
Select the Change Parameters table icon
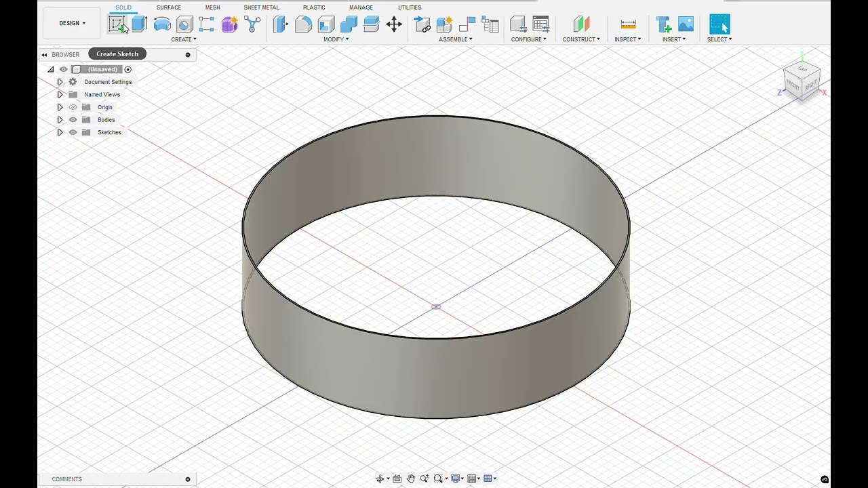(x=540, y=24)
